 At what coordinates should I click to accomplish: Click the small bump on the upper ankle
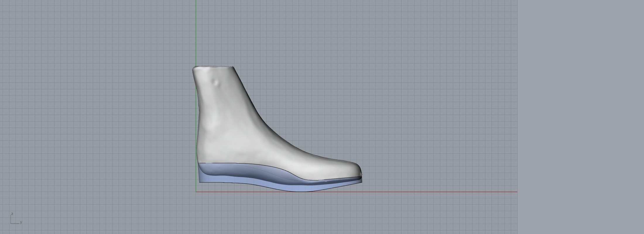[x=216, y=83]
